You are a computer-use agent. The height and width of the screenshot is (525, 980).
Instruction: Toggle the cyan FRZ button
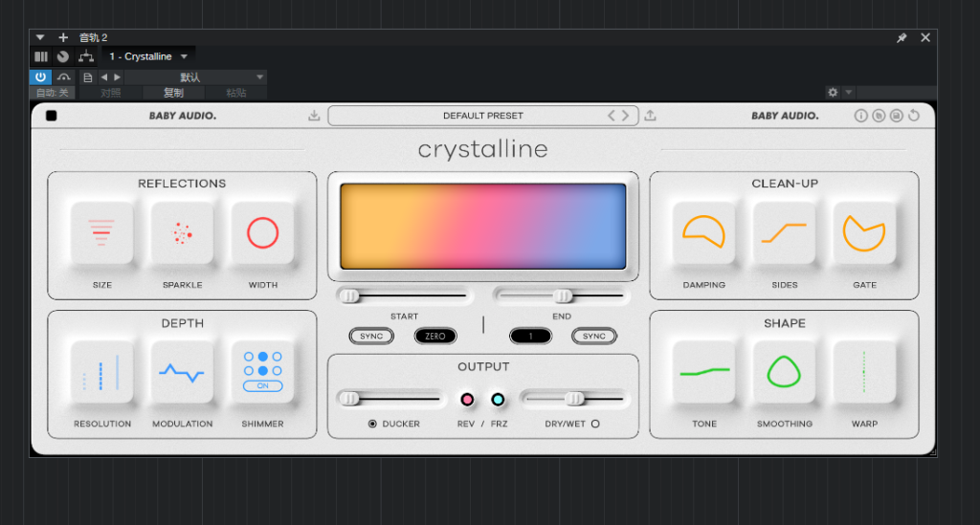coord(498,400)
